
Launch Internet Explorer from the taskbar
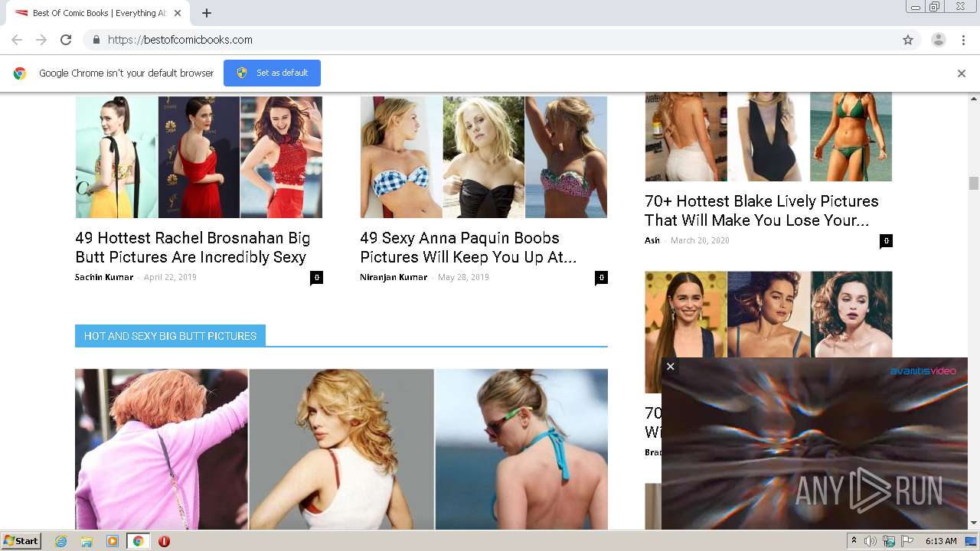[60, 541]
